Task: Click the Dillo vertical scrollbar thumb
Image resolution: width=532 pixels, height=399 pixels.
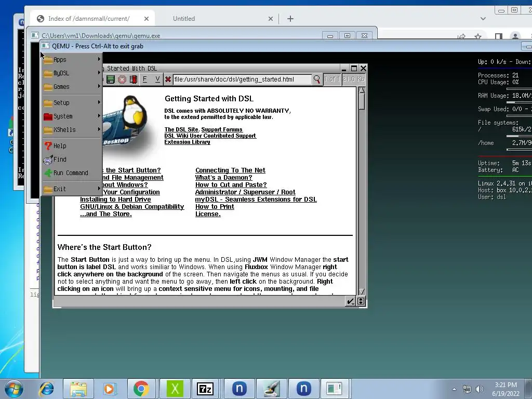Action: coord(362,101)
